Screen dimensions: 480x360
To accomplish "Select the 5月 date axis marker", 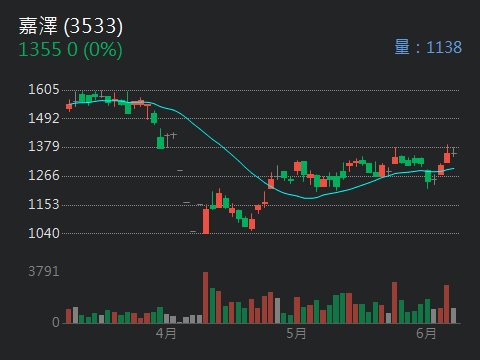I will click(296, 333).
